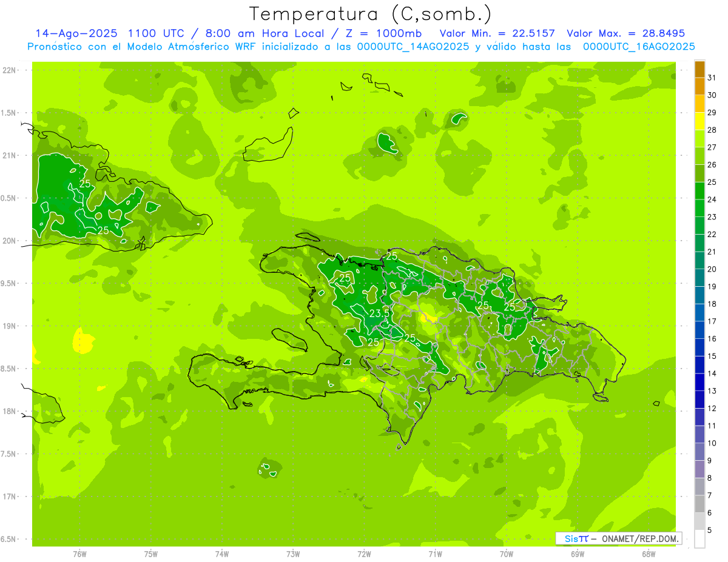Pick the green swatch between 24 and 25

[x=699, y=191]
